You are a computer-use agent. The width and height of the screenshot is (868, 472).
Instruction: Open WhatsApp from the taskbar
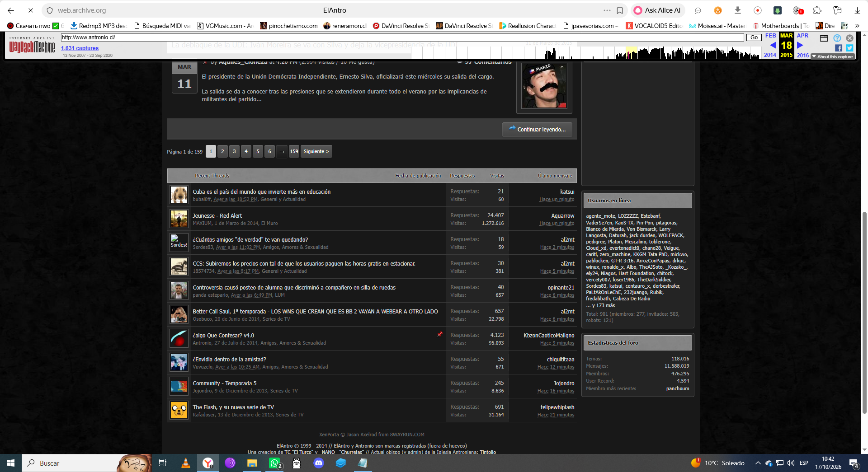coord(274,463)
